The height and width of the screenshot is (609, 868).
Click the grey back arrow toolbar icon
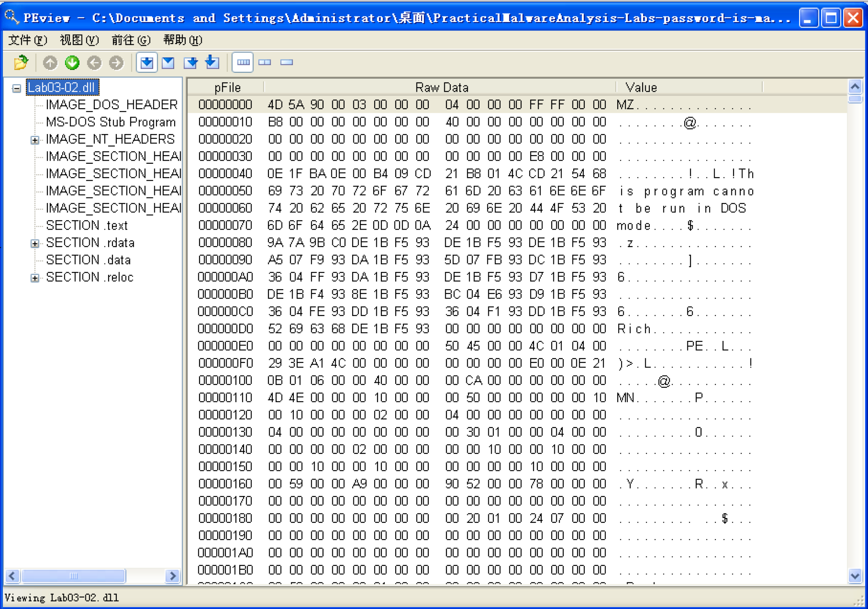point(94,63)
